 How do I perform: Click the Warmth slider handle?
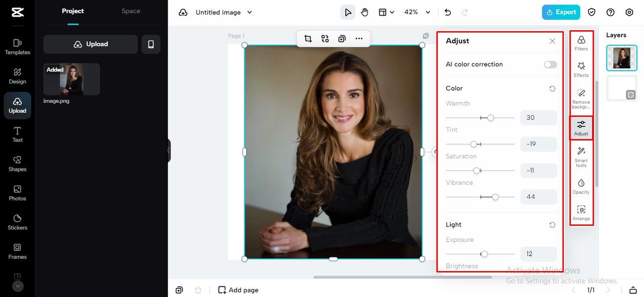[491, 118]
